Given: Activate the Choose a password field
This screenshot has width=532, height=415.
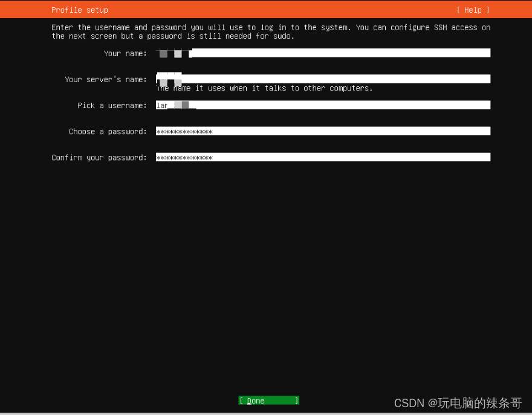Looking at the screenshot, I should pos(339,131).
